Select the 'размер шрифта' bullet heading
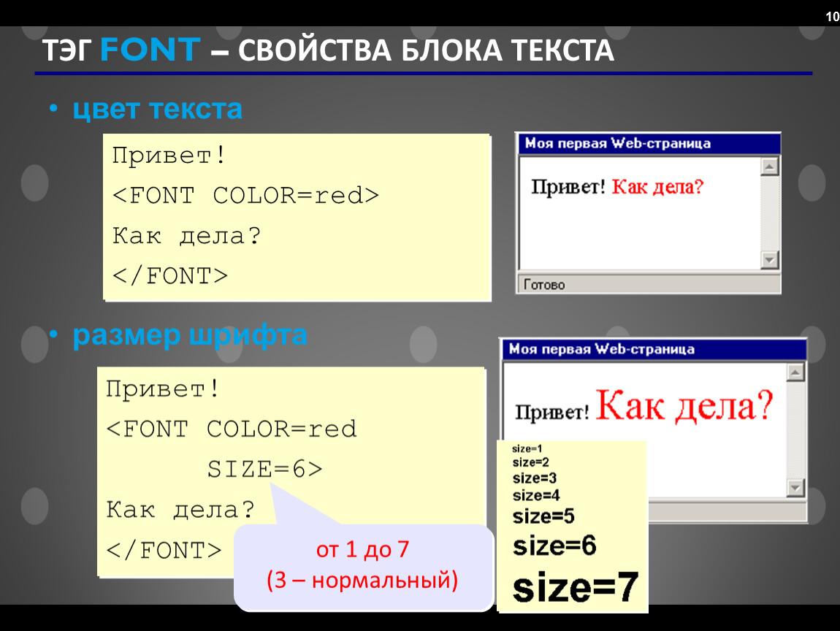The height and width of the screenshot is (631, 840). pyautogui.click(x=190, y=335)
